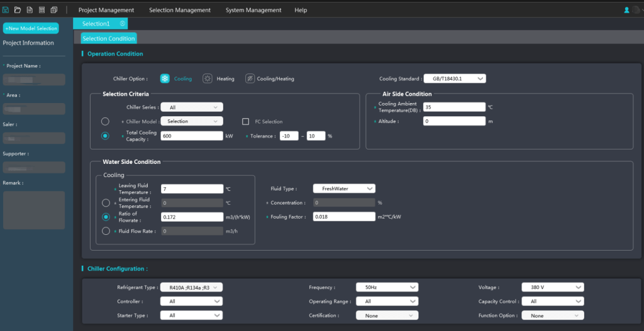Image resolution: width=644 pixels, height=331 pixels.
Task: Open the Selection Management menu
Action: coord(180,10)
